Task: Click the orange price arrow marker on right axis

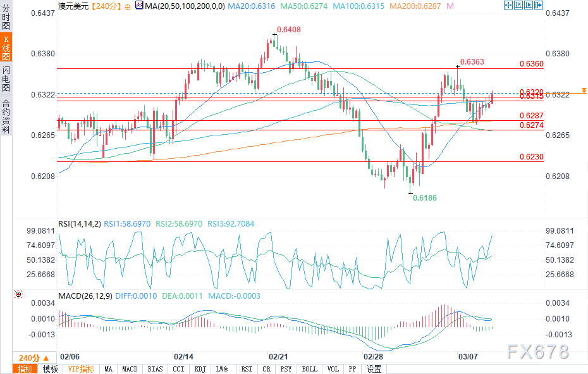Action: point(584,90)
